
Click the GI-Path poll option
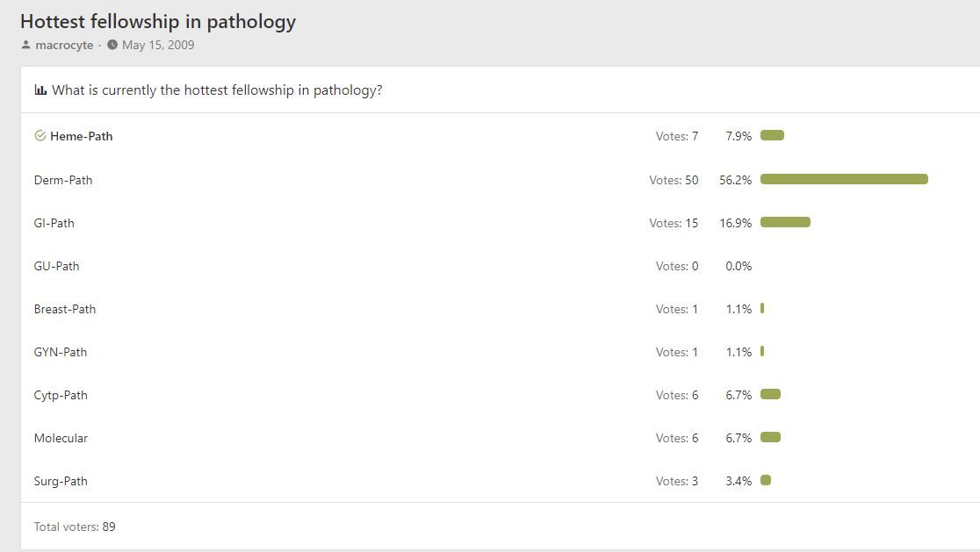pos(54,223)
